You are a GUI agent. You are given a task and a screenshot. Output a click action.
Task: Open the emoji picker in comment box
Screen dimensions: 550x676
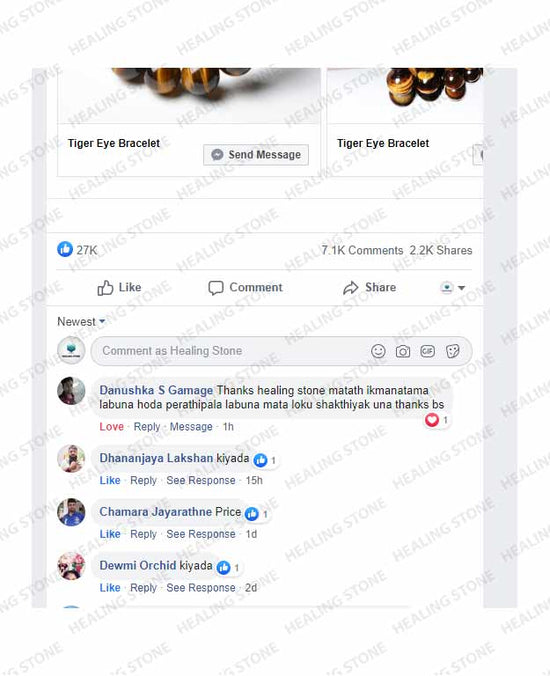[x=378, y=351]
